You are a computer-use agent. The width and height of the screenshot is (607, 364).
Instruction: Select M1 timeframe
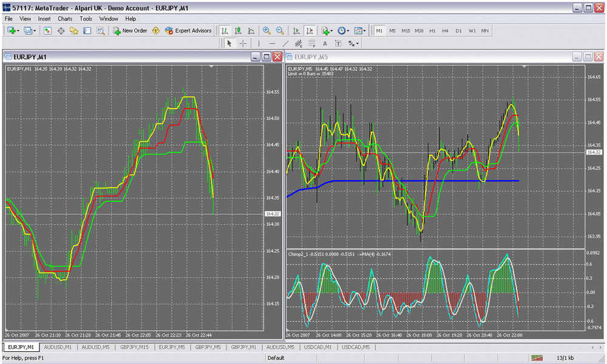coord(379,30)
